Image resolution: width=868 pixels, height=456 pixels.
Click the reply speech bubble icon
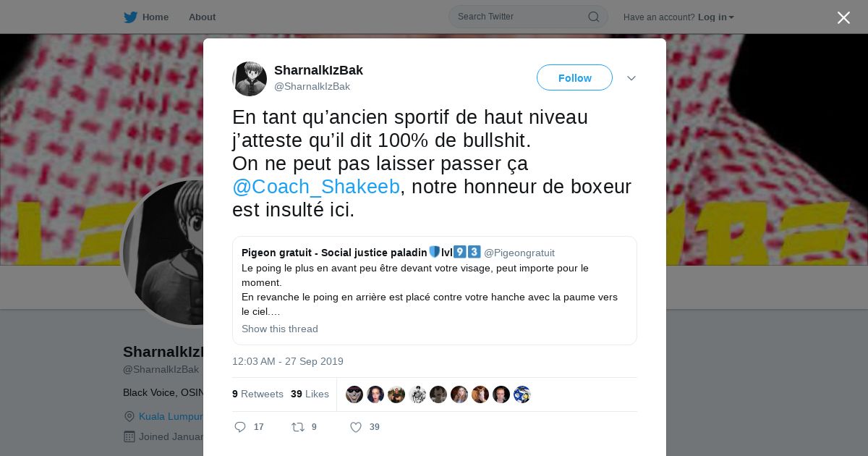pos(240,427)
